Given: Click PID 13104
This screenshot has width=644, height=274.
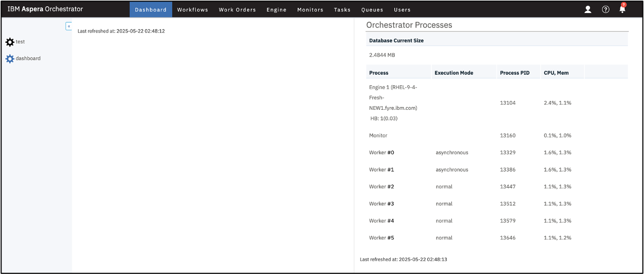Looking at the screenshot, I should pos(508,103).
